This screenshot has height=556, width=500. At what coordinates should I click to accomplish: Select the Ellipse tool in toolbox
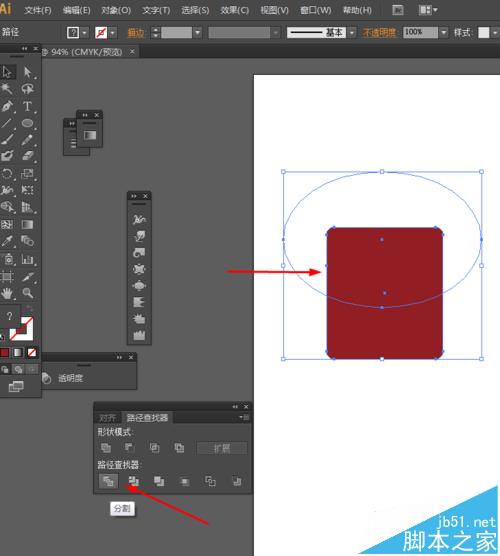(27, 123)
